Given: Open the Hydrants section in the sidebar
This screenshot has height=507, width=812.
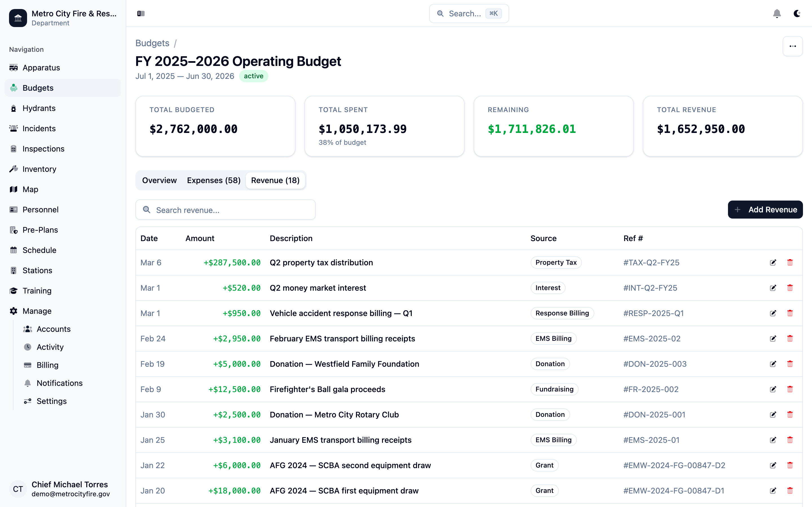Looking at the screenshot, I should (x=39, y=108).
